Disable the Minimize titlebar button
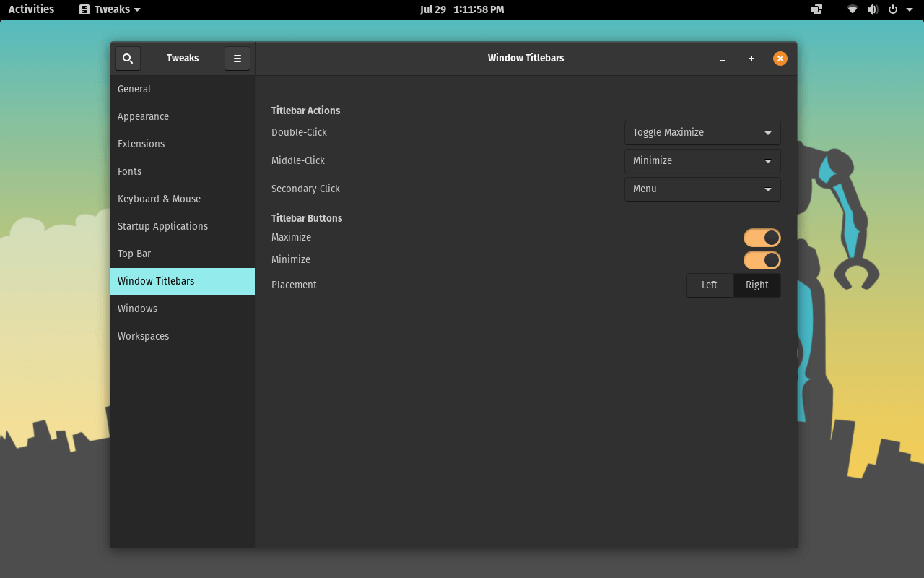The image size is (924, 578). (762, 259)
